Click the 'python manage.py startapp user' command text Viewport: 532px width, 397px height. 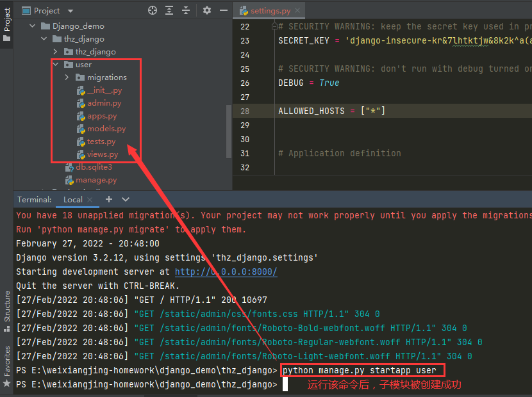coord(360,370)
